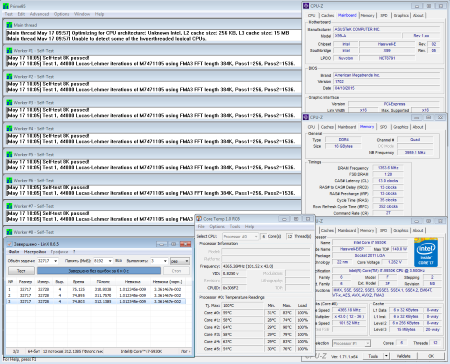Click the Prime95 title bar icon
Image resolution: width=450 pixels, height=364 pixels.
click(x=5, y=6)
